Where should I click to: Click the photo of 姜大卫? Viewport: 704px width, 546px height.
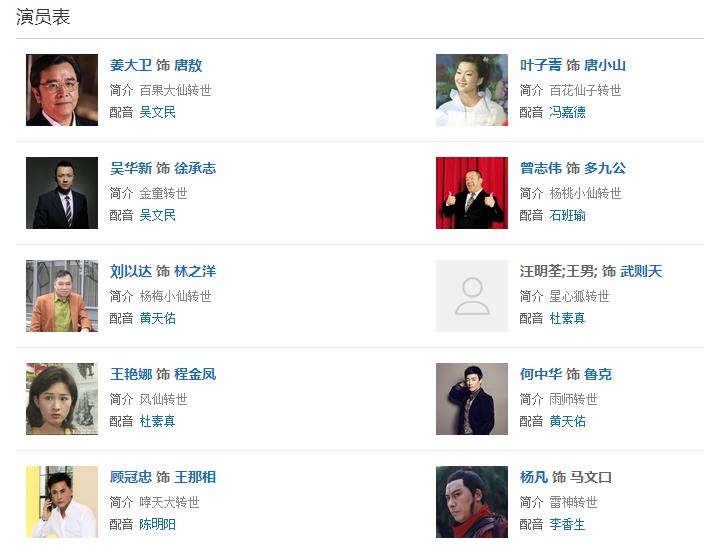click(x=62, y=90)
